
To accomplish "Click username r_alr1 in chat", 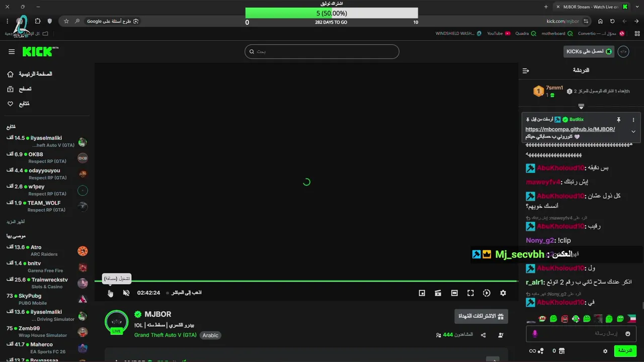I will click(535, 283).
